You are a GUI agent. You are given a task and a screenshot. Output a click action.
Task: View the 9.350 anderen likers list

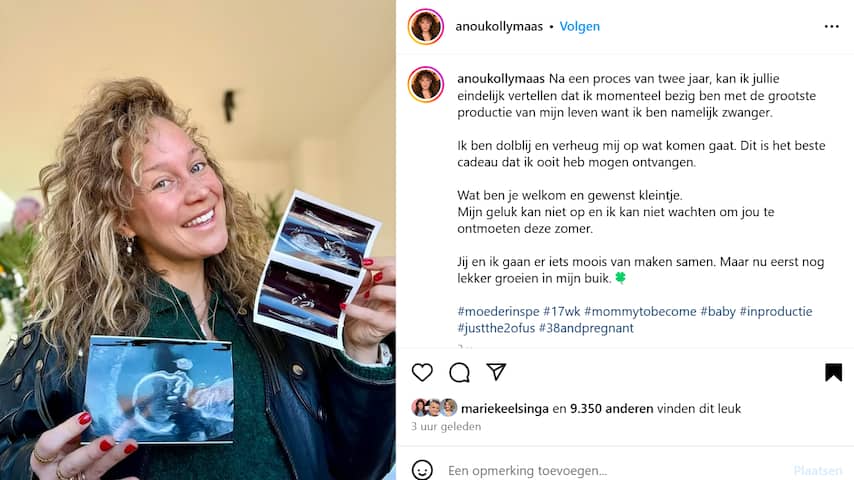(x=611, y=409)
